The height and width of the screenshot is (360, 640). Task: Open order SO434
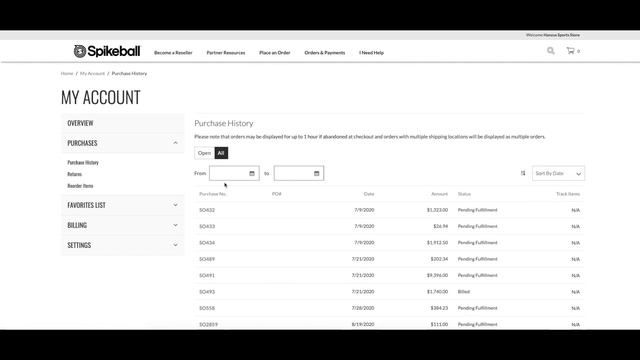[207, 243]
